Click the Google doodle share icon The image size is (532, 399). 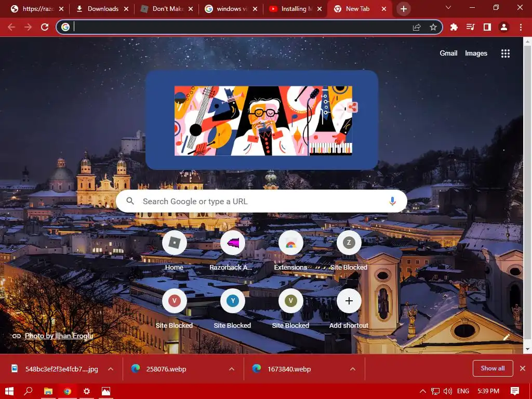click(x=352, y=108)
